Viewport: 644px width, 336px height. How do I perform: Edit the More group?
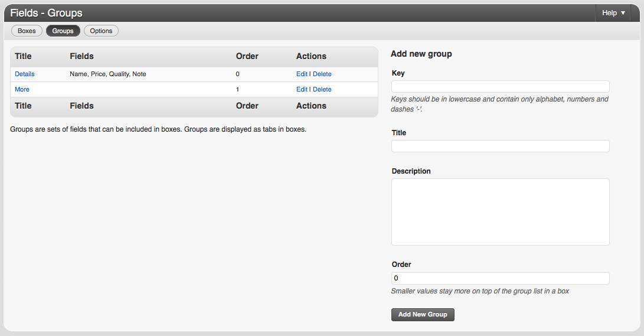pyautogui.click(x=302, y=89)
